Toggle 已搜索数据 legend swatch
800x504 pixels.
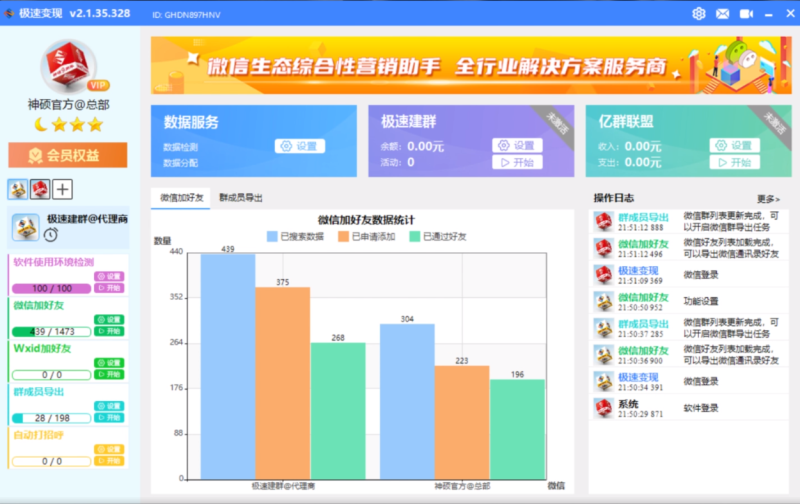point(272,237)
